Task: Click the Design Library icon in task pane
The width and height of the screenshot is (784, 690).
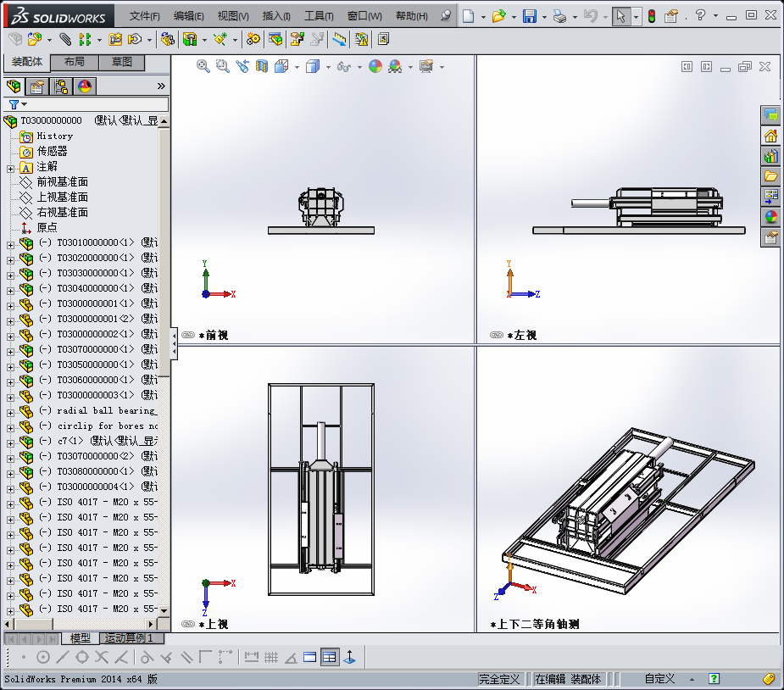Action: coord(771,157)
